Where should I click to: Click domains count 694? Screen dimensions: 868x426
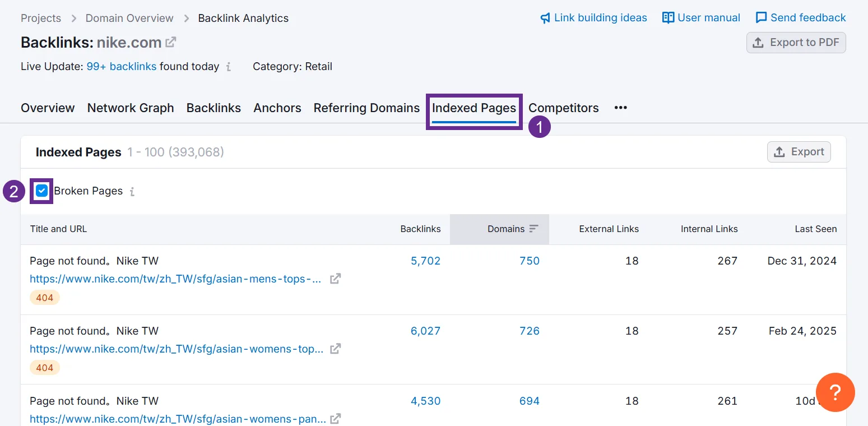click(x=530, y=401)
